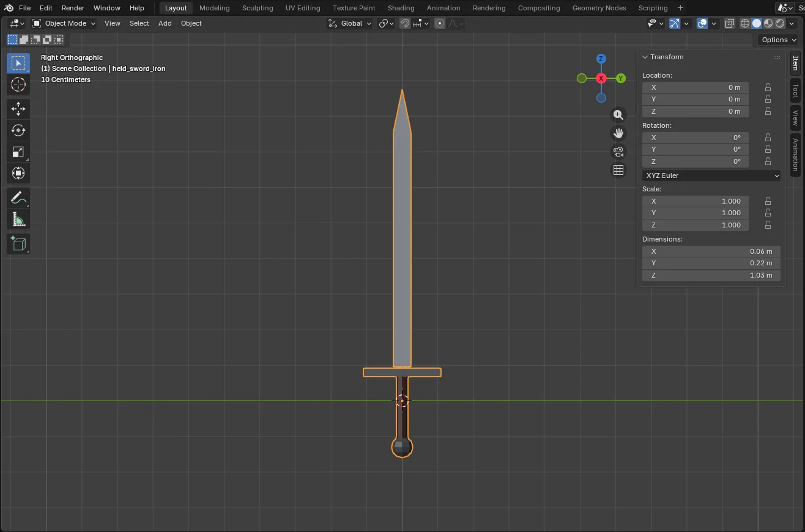Image resolution: width=805 pixels, height=532 pixels.
Task: Open the viewport Select menu
Action: 139,23
